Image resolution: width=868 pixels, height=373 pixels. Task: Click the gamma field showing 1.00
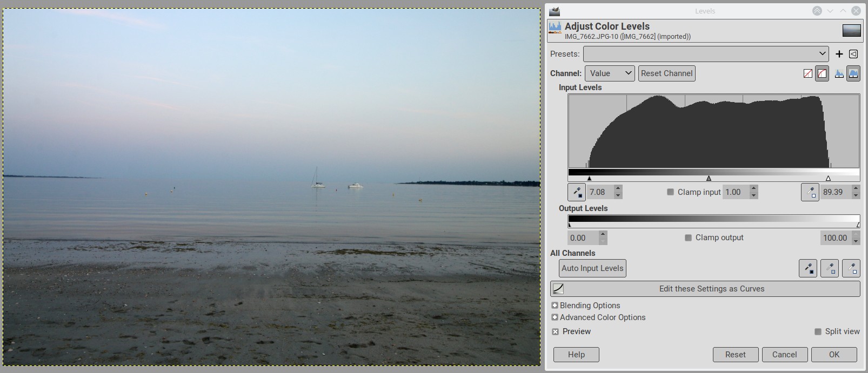[x=737, y=192]
